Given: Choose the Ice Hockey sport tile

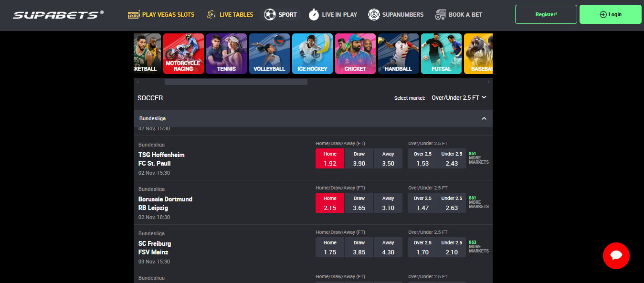Looking at the screenshot, I should 312,53.
